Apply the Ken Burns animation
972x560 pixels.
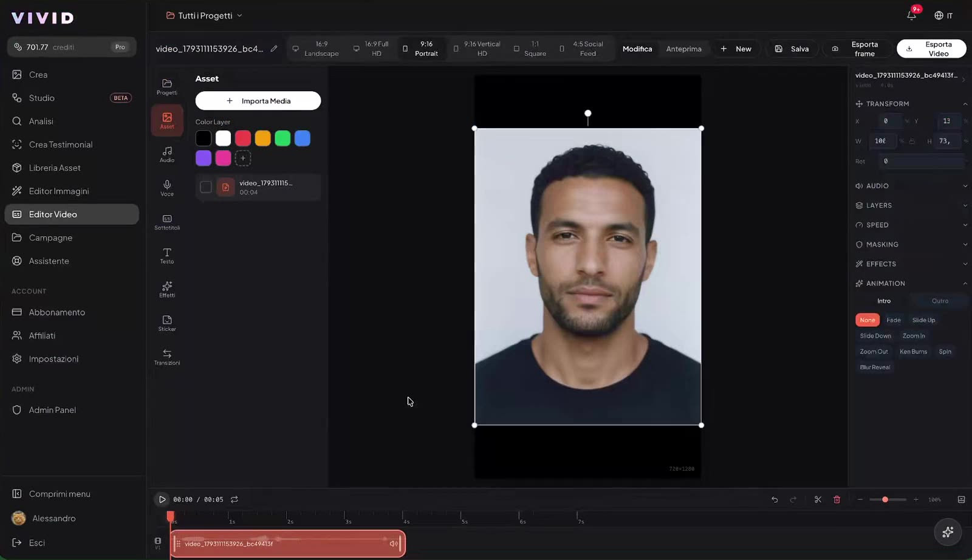[913, 352]
